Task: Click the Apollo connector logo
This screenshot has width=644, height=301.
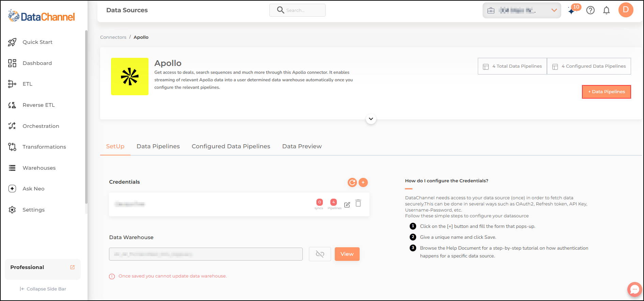Action: pyautogui.click(x=130, y=77)
